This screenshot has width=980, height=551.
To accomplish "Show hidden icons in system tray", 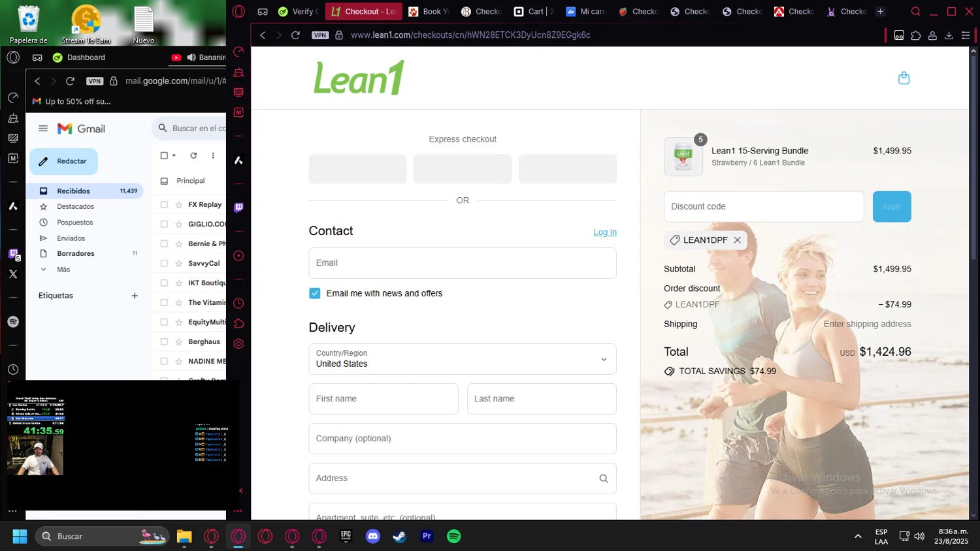I will coord(858,537).
